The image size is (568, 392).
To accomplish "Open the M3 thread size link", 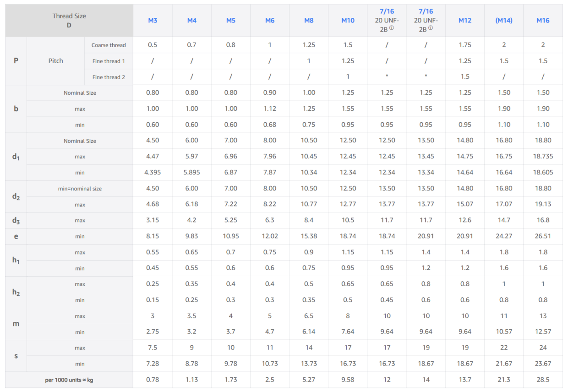I will point(153,21).
